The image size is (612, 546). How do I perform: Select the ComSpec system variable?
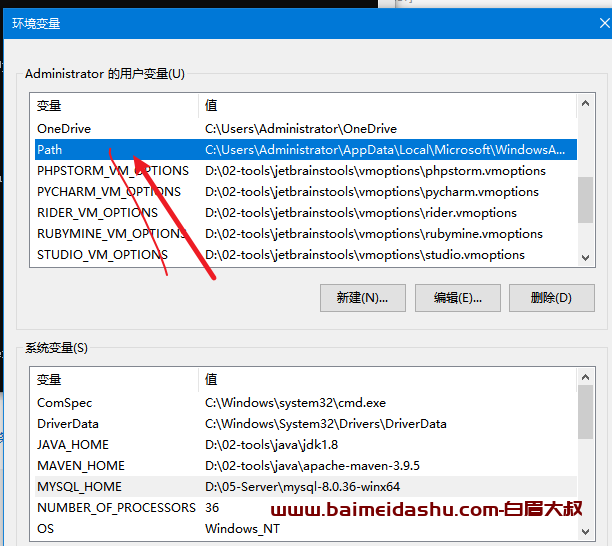pyautogui.click(x=306, y=403)
